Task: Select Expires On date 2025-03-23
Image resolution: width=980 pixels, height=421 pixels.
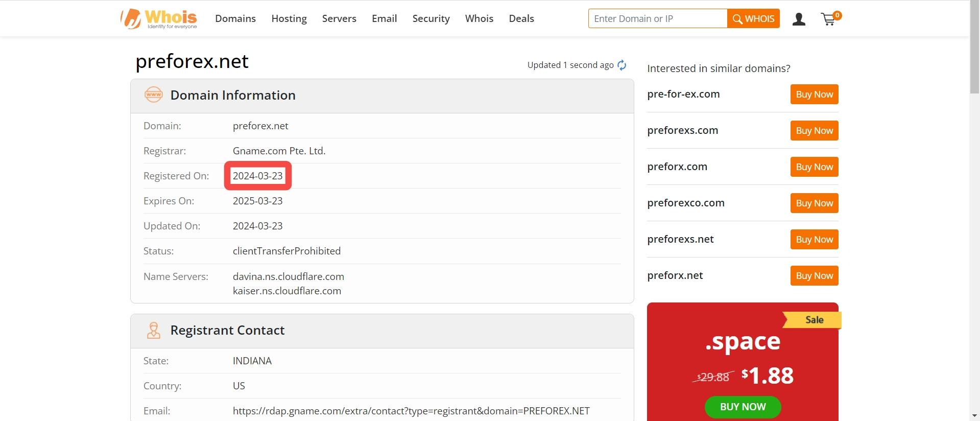Action: (x=257, y=201)
